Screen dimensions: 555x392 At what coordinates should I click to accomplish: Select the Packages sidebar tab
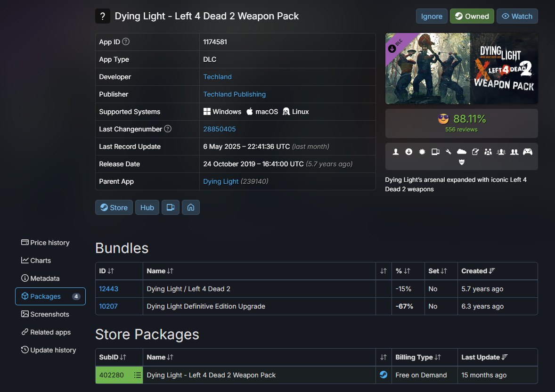pyautogui.click(x=50, y=296)
